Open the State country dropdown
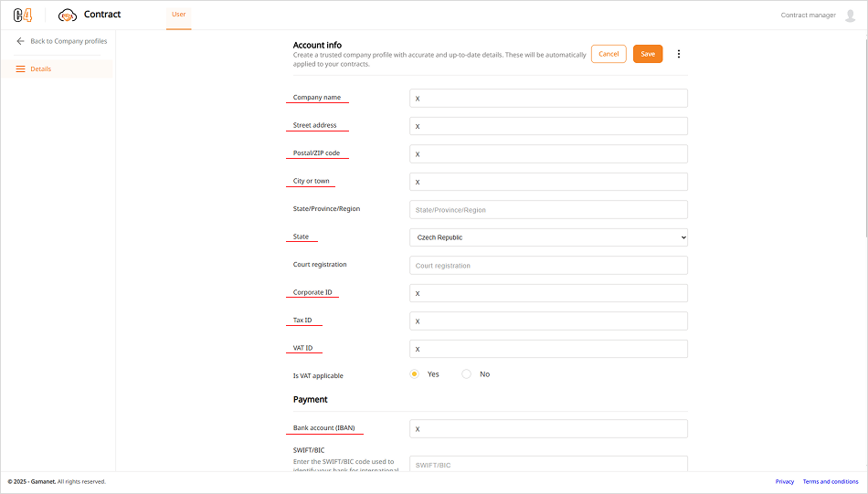Image resolution: width=868 pixels, height=494 pixels. [x=548, y=237]
